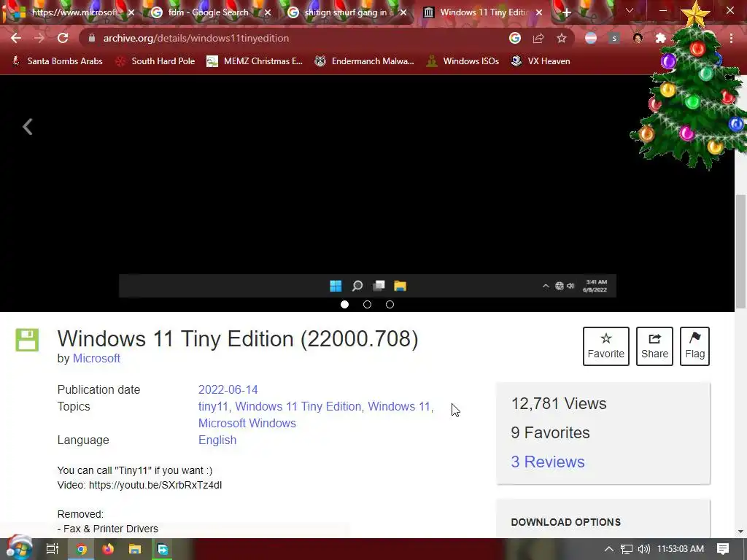Viewport: 747px width, 560px height.
Task: Select the Windows 11 Tiny Edition tab
Action: 484,12
